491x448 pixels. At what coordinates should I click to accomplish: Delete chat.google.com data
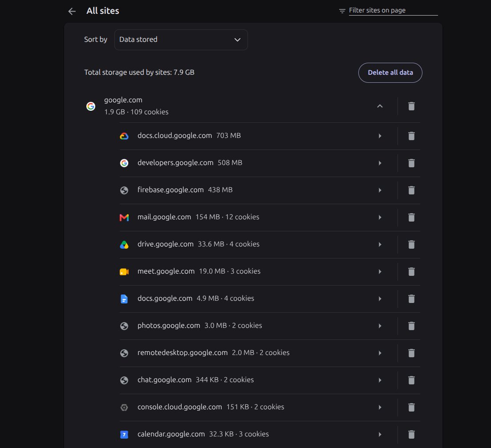[411, 380]
